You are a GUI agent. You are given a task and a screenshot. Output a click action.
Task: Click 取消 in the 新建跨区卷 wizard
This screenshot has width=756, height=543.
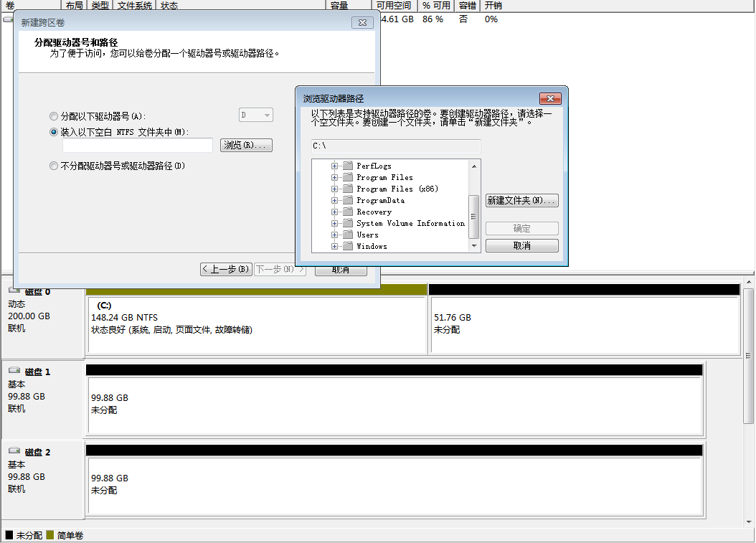click(x=341, y=270)
